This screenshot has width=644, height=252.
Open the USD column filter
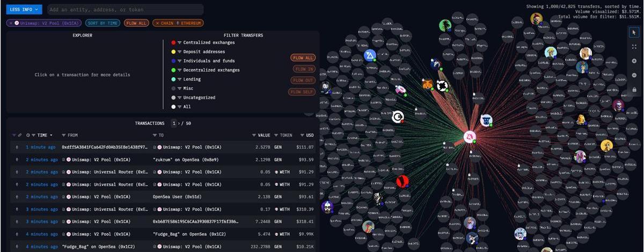[303, 135]
